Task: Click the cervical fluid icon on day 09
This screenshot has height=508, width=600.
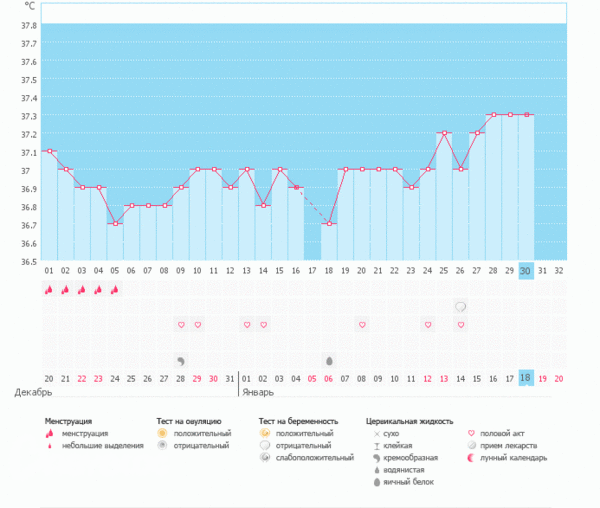Action: [x=181, y=360]
